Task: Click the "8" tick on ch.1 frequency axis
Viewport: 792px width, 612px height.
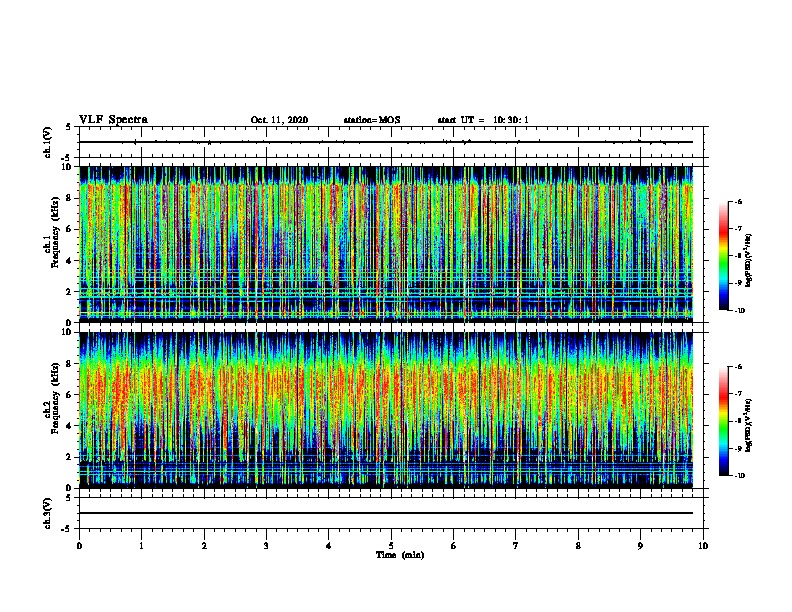Action: coord(70,198)
